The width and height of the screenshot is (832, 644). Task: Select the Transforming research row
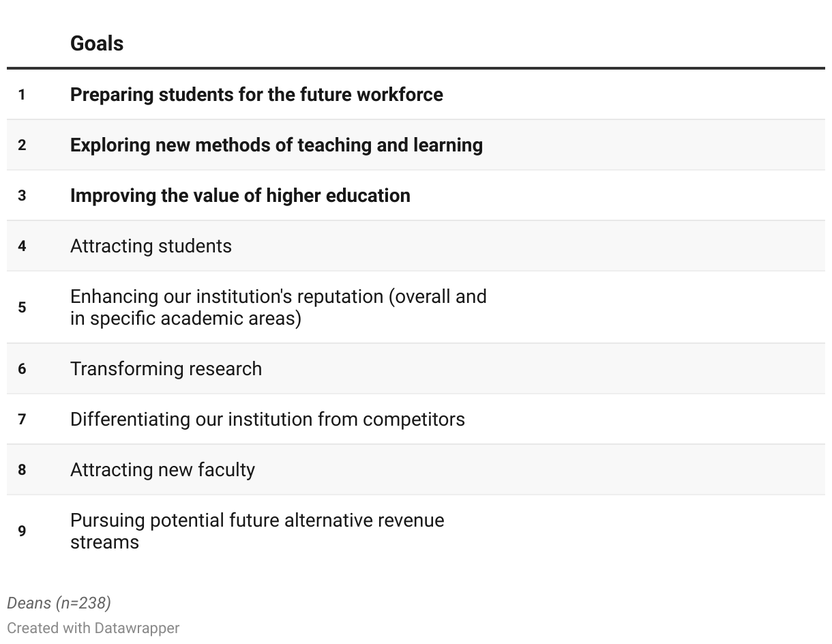coord(416,368)
